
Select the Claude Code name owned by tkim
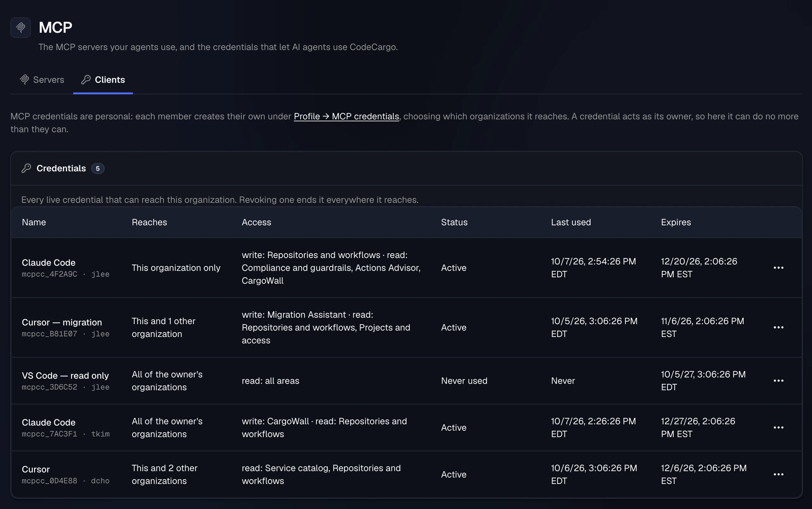coord(48,422)
